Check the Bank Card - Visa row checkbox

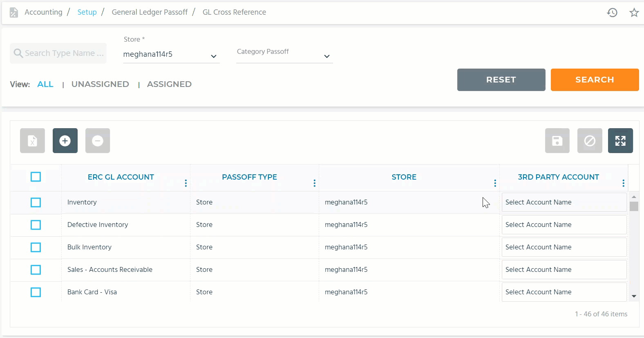36,292
